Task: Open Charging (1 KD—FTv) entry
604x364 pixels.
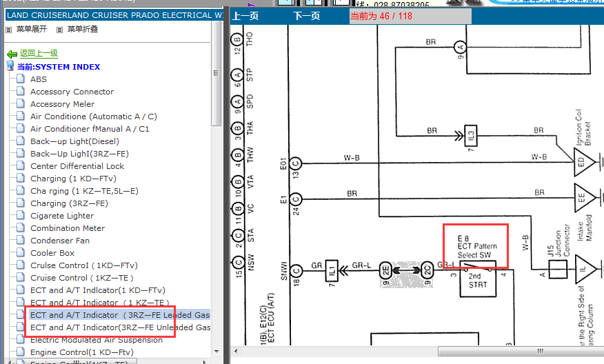Action: tap(73, 179)
